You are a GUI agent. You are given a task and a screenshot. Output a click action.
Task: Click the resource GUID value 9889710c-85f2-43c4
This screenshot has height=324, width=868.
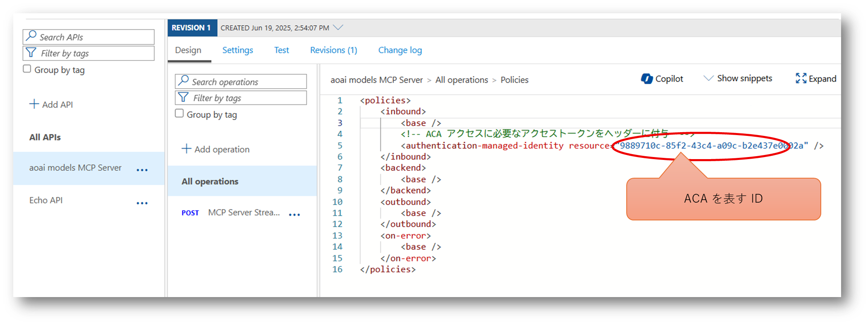point(712,145)
